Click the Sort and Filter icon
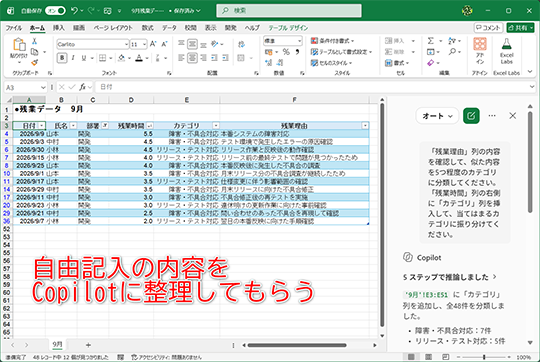 452,41
